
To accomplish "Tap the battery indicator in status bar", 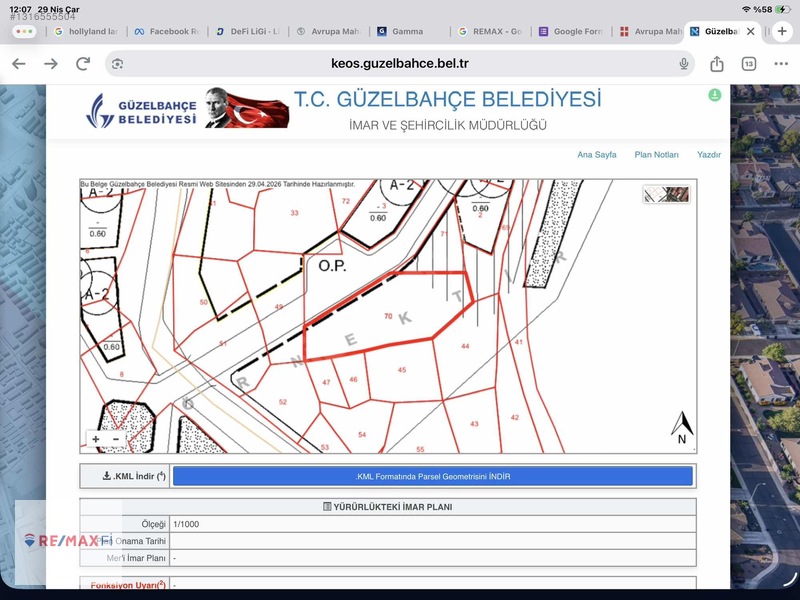I will pyautogui.click(x=782, y=9).
